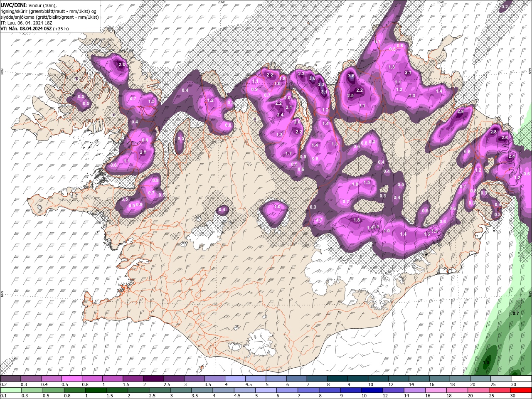This screenshot has height=399, width=532.
Task: Click the 2.8 snow value in the east
Action: (493, 132)
